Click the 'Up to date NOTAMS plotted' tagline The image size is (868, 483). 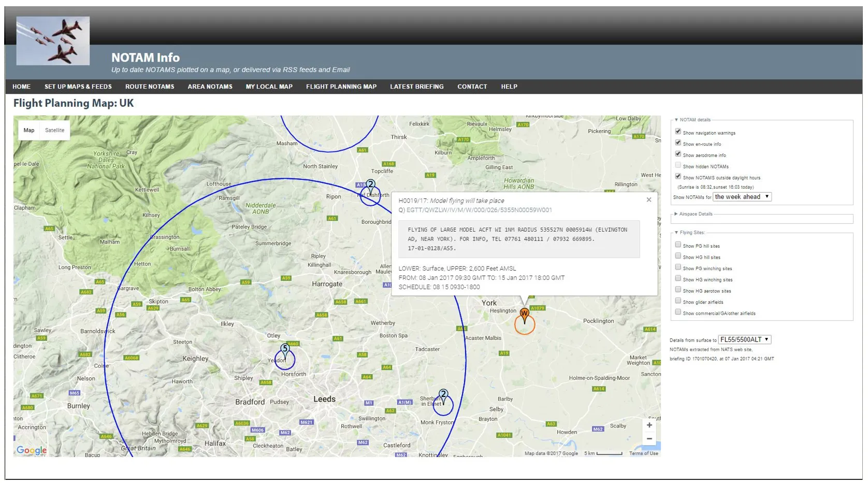point(230,70)
